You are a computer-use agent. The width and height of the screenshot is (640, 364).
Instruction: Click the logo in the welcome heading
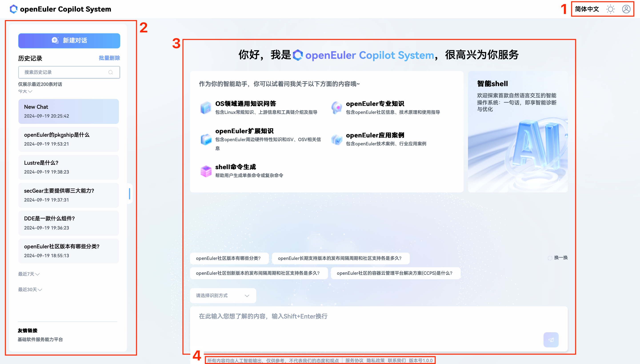point(298,55)
